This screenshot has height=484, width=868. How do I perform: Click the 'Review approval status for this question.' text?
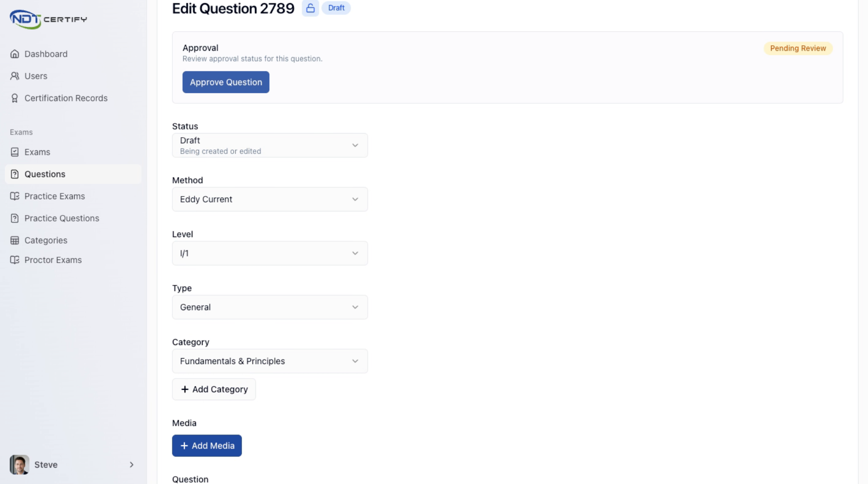pos(252,59)
